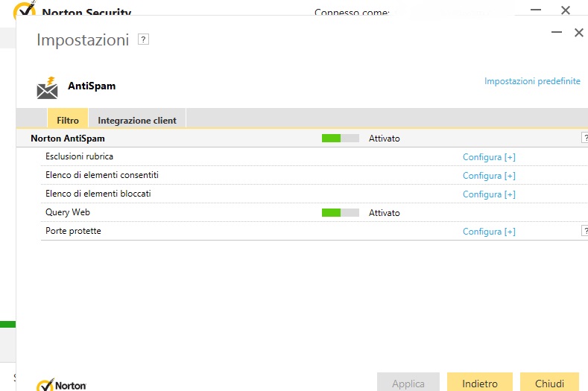
Task: Open help for the Porte protette row
Action: point(585,231)
